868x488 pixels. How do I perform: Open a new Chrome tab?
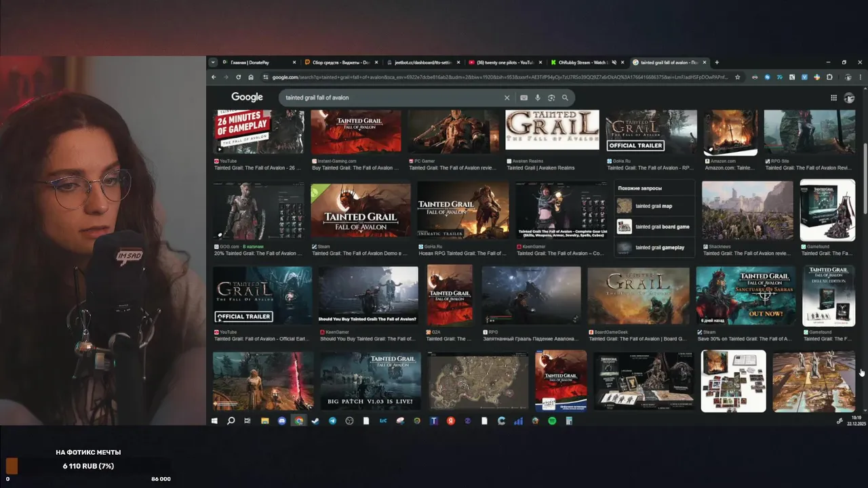(x=717, y=62)
